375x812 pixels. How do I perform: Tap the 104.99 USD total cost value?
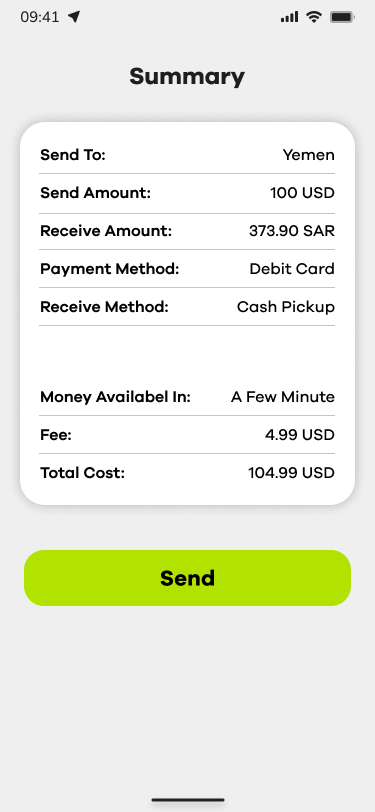tap(292, 473)
